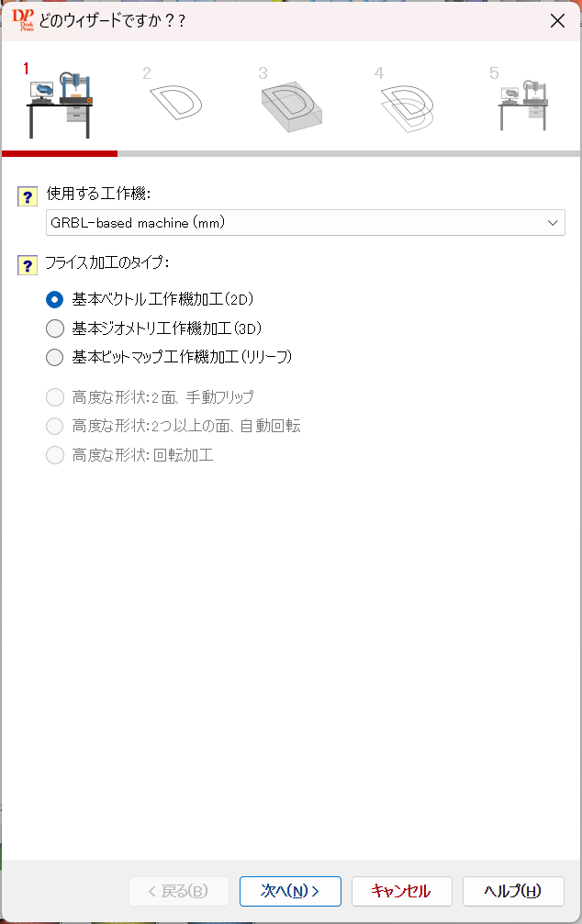The height and width of the screenshot is (924, 582).
Task: Select 高度な形状: 2面、手動フリップ option
Action: [55, 397]
